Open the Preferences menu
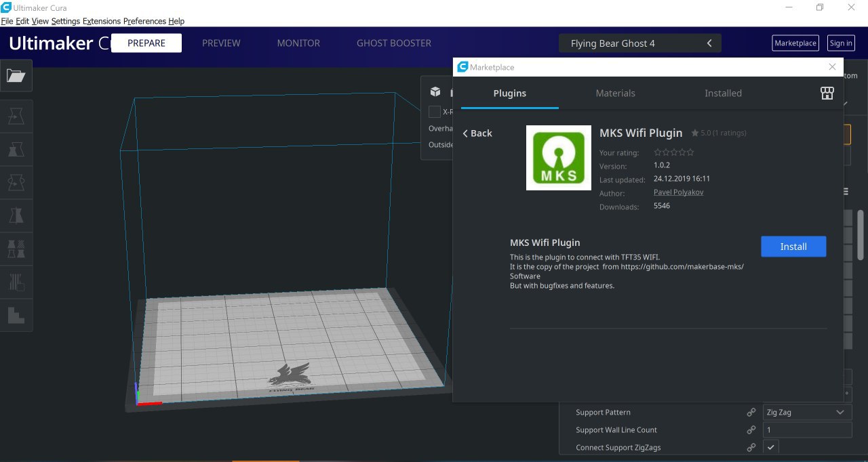 pyautogui.click(x=144, y=21)
